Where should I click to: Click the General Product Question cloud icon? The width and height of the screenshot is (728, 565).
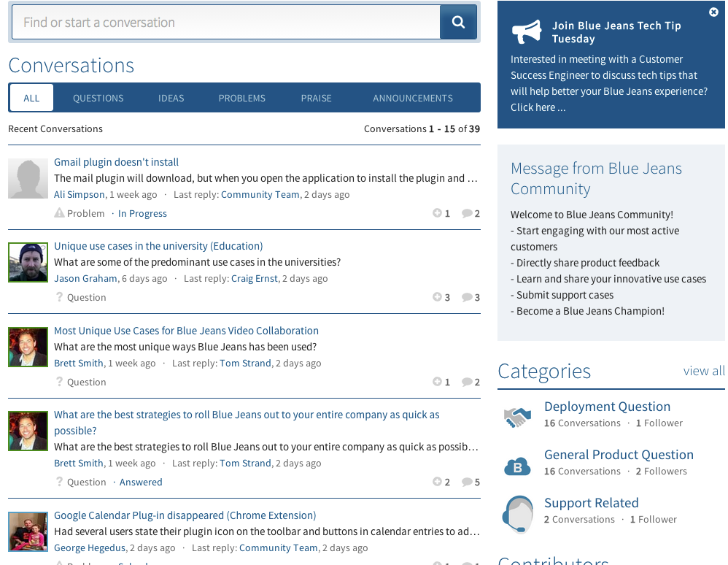click(517, 464)
